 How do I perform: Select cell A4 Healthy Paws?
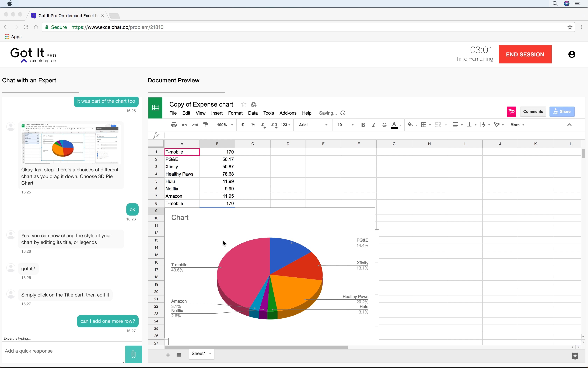[x=182, y=174]
